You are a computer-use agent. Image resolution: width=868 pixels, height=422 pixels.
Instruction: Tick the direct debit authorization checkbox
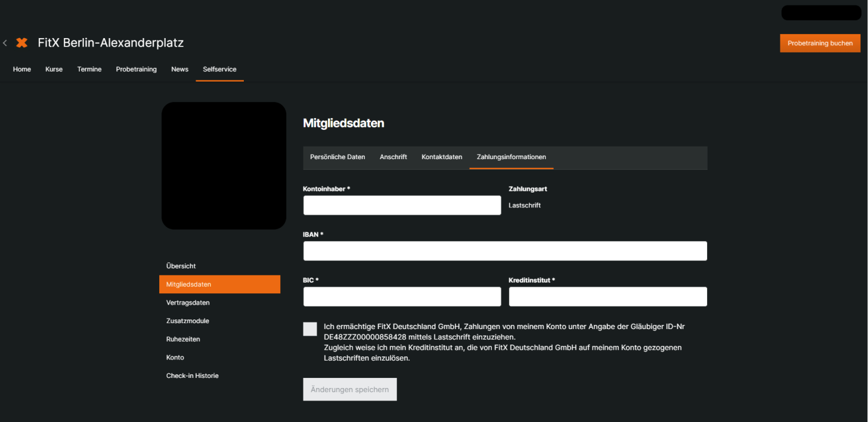[310, 329]
